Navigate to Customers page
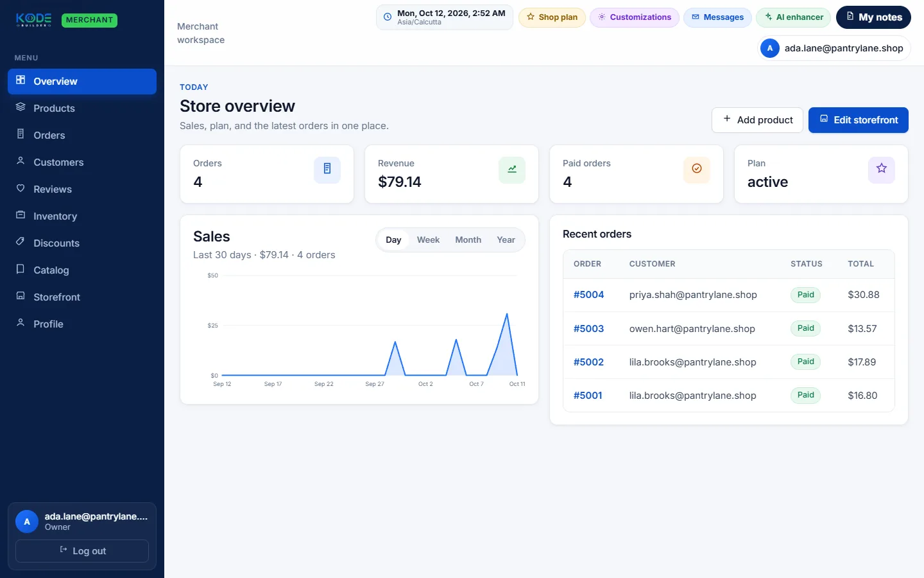 (x=82, y=162)
